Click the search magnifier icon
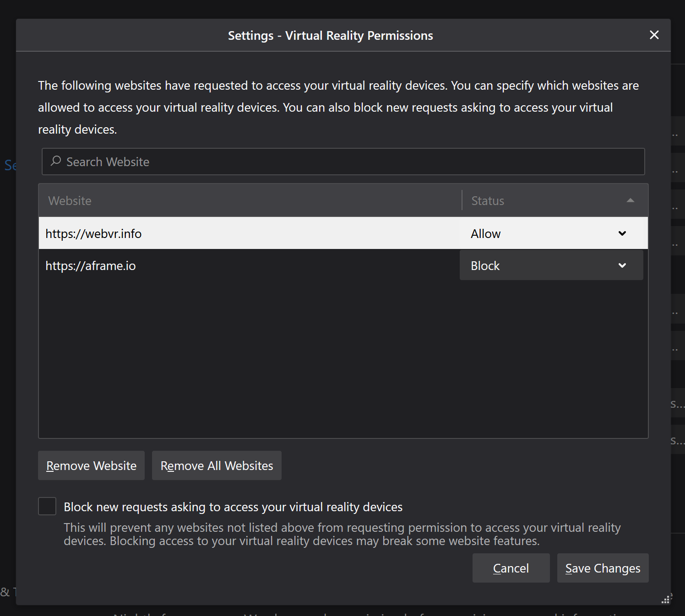This screenshot has height=616, width=685. pos(55,162)
